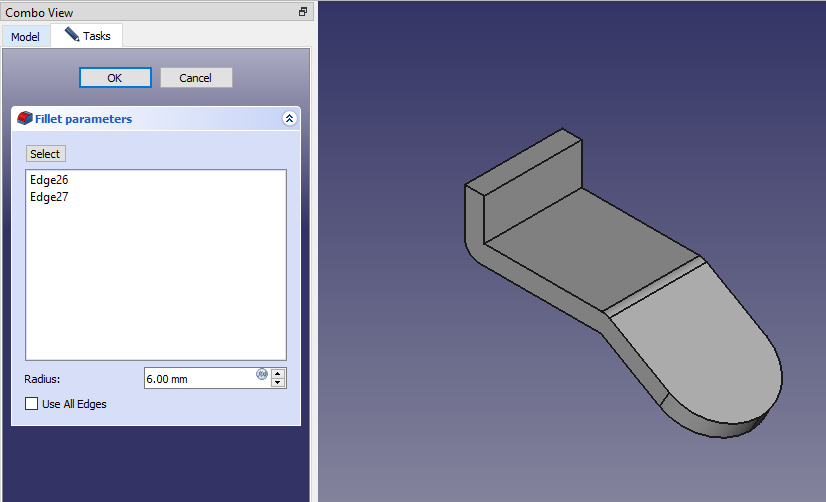This screenshot has width=826, height=502.
Task: Undock the Combo View panel
Action: (x=303, y=12)
